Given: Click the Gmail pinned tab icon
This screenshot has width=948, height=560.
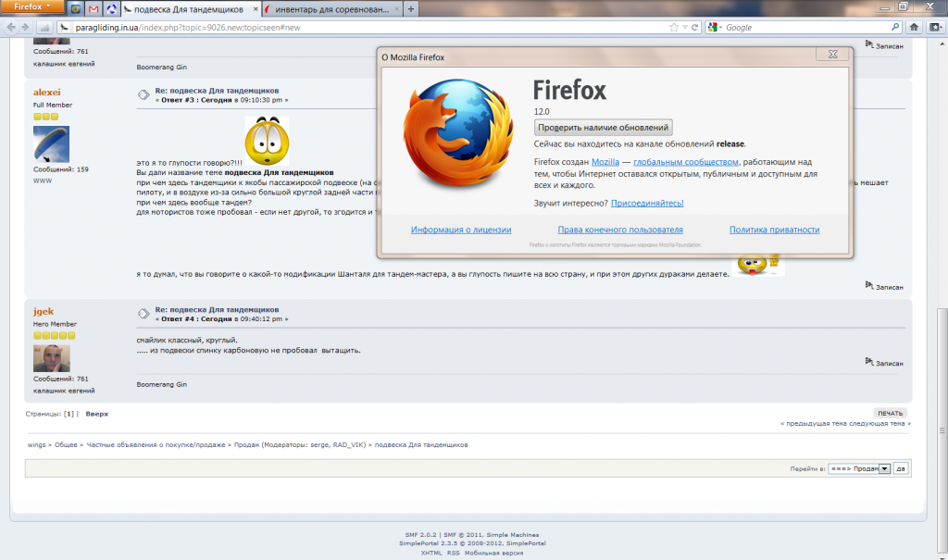Looking at the screenshot, I should coord(93,9).
